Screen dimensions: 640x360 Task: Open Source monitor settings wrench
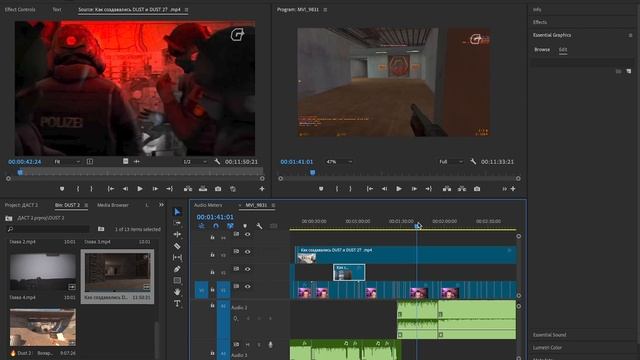pyautogui.click(x=217, y=162)
